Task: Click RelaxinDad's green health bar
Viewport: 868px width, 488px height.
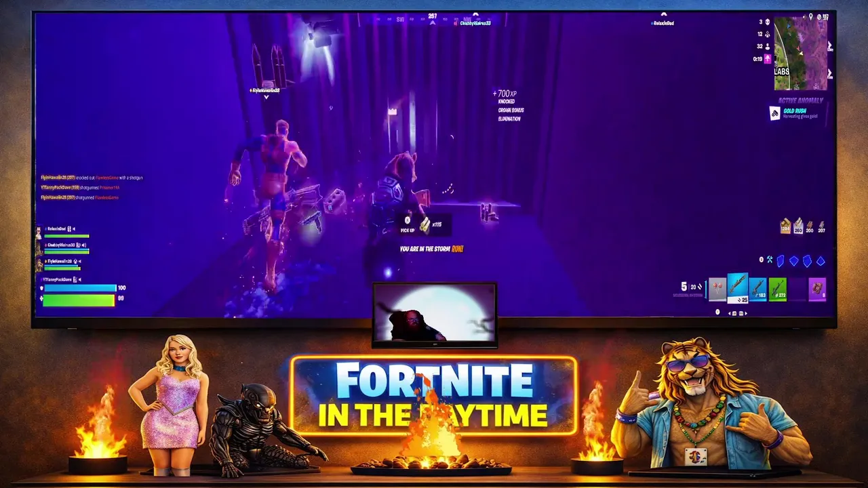Action: point(66,236)
